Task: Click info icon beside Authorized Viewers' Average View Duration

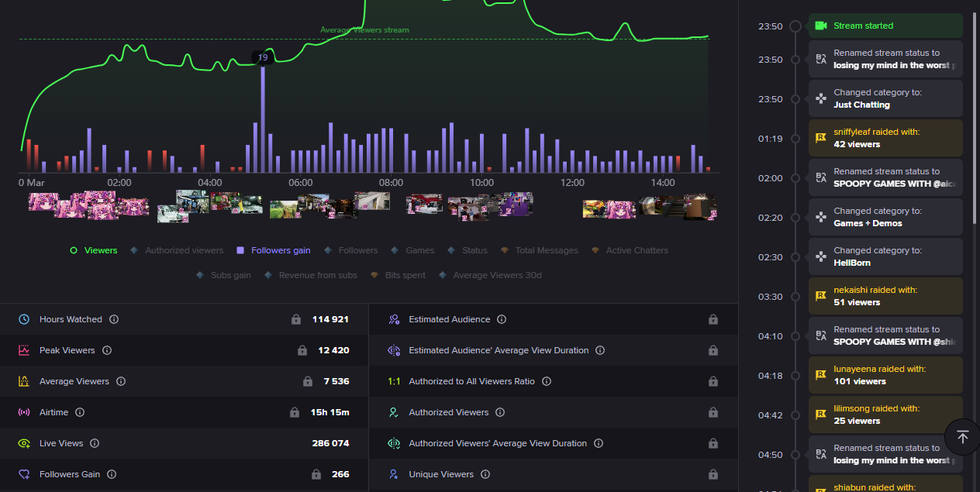Action: pyautogui.click(x=599, y=443)
